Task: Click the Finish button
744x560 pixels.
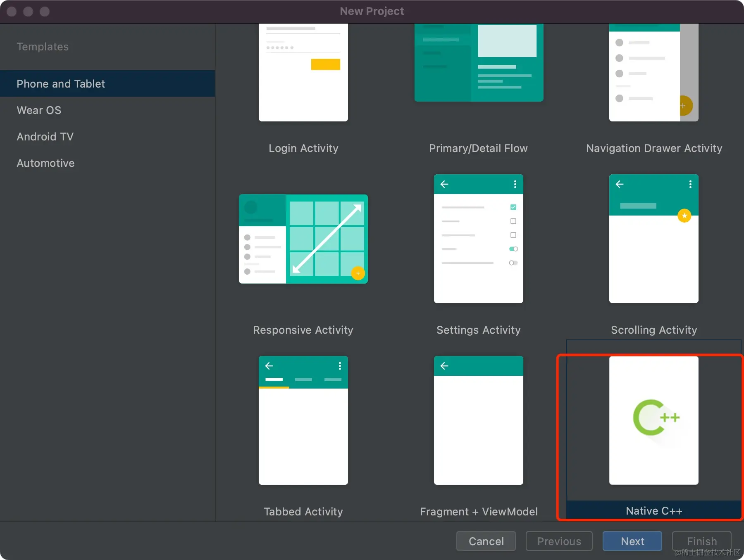Action: coord(702,541)
